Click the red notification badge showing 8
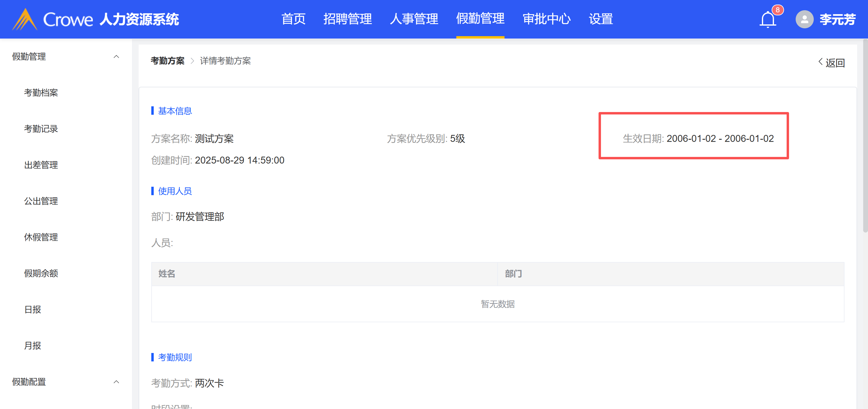The image size is (868, 409). 777,10
